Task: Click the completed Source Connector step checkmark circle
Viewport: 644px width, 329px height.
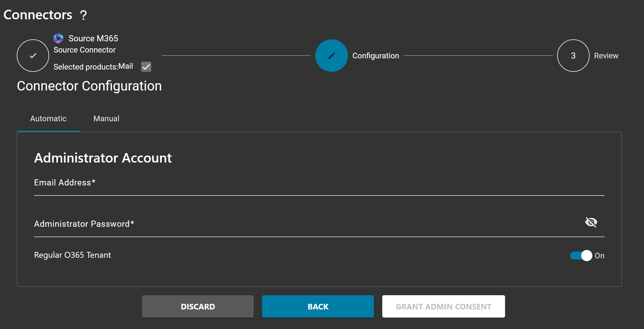Action: [33, 56]
